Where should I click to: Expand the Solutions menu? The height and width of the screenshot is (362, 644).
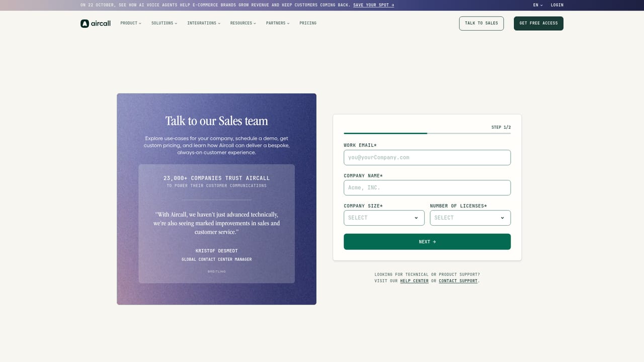tap(164, 23)
